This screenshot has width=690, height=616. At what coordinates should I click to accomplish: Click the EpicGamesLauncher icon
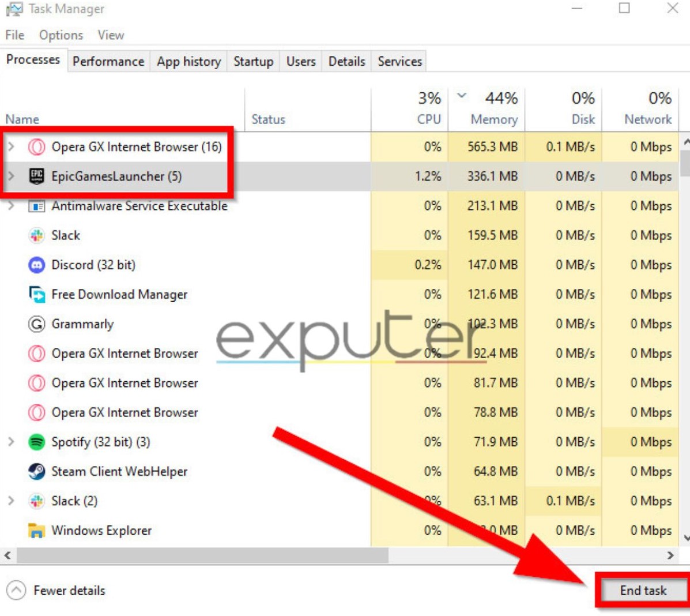pyautogui.click(x=36, y=176)
